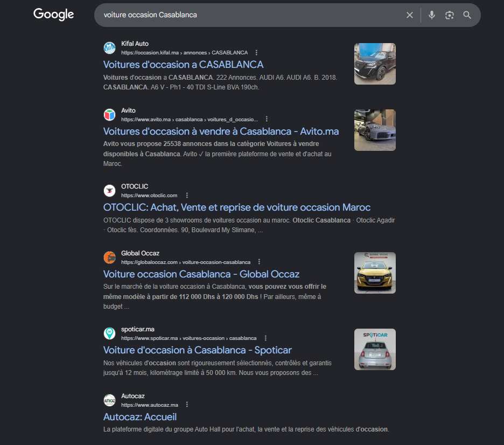Open more options for Kifal Auto result
Screen dimensions: 504x445
click(x=256, y=53)
